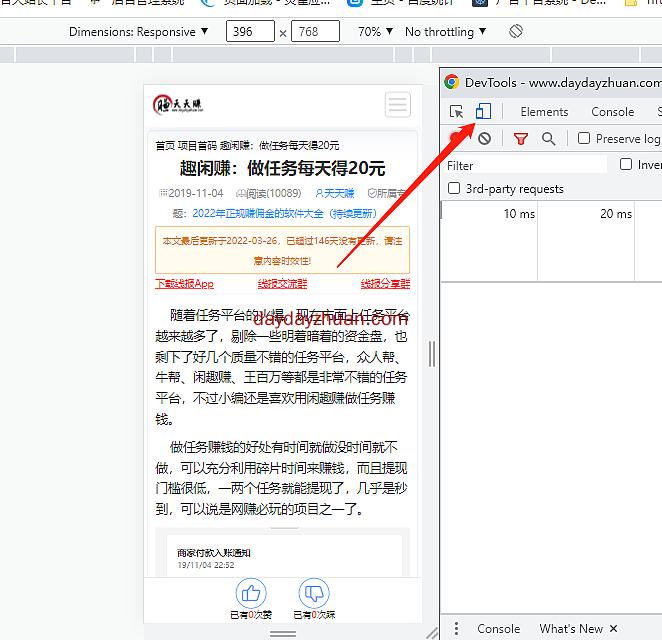The height and width of the screenshot is (640, 662).
Task: Open the 2022年正规赚佣金的软件大全 link
Action: point(284,214)
